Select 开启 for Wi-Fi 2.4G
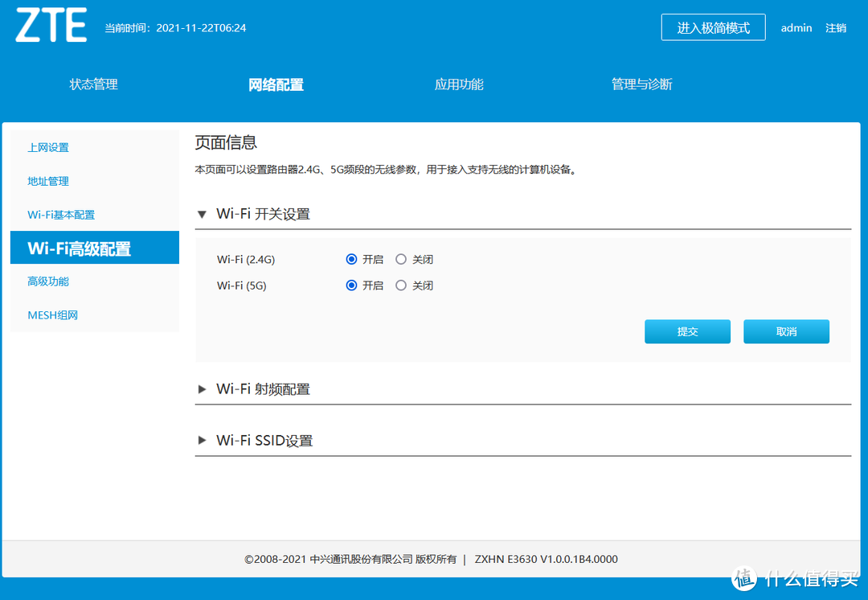 351,259
